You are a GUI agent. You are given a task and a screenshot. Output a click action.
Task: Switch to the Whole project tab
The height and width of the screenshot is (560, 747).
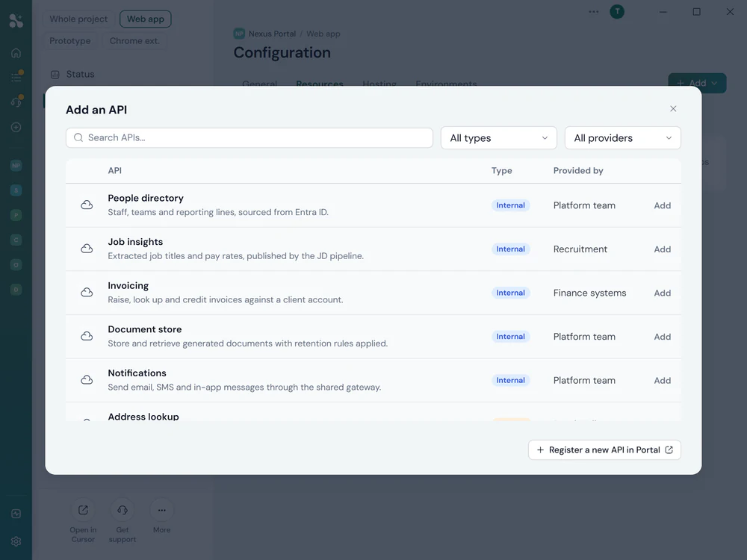click(x=78, y=19)
